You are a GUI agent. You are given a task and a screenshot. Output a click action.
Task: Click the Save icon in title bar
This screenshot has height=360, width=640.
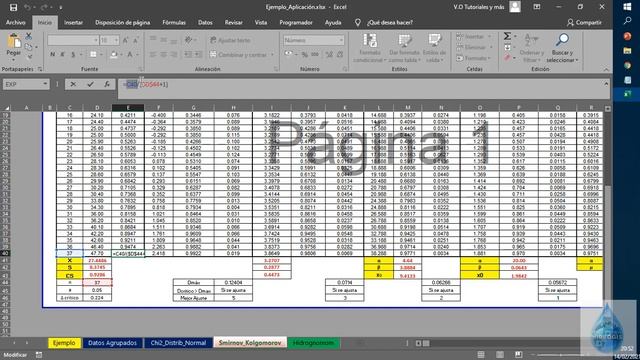pyautogui.click(x=13, y=7)
